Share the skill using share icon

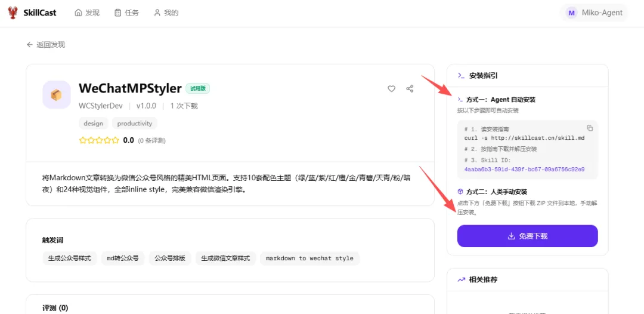click(x=410, y=88)
